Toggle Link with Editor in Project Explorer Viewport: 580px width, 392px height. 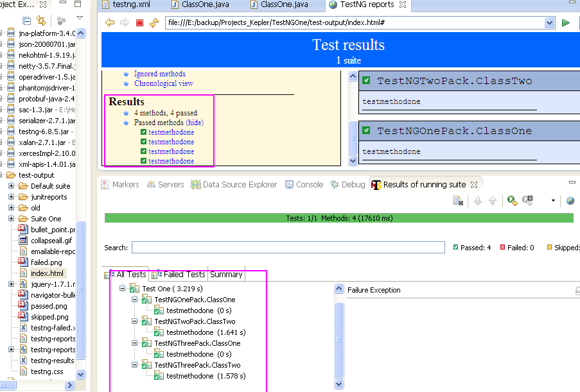(x=40, y=20)
